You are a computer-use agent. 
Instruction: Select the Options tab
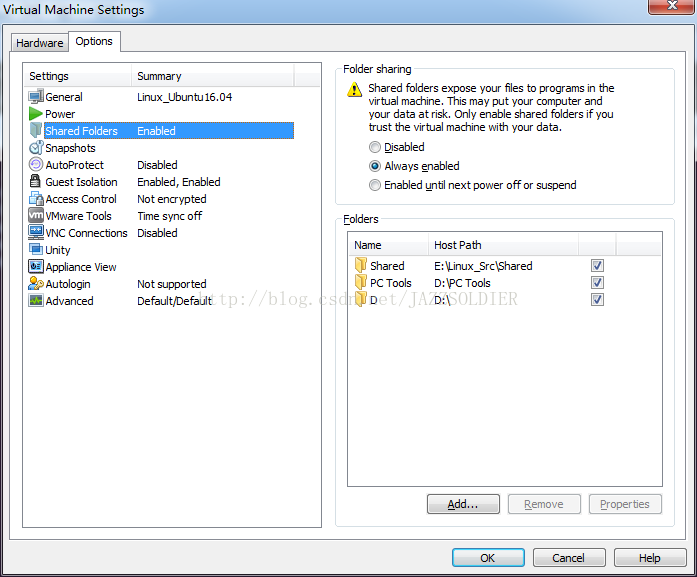coord(94,41)
